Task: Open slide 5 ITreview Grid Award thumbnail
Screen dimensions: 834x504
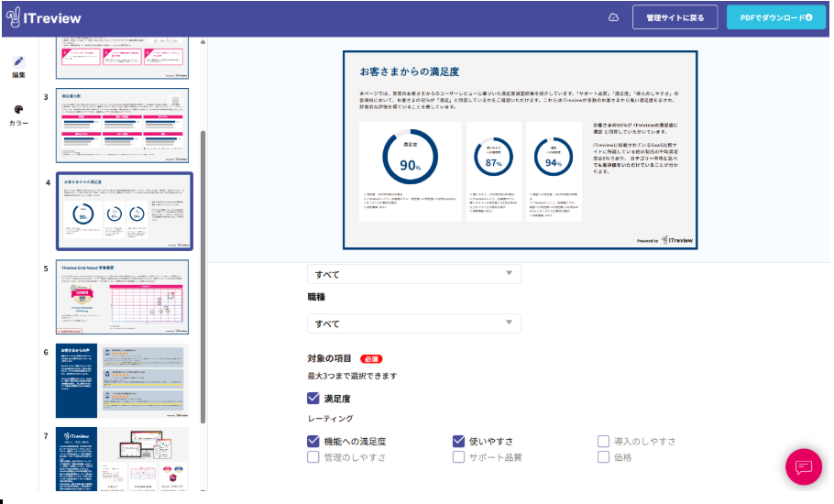Action: pos(122,297)
